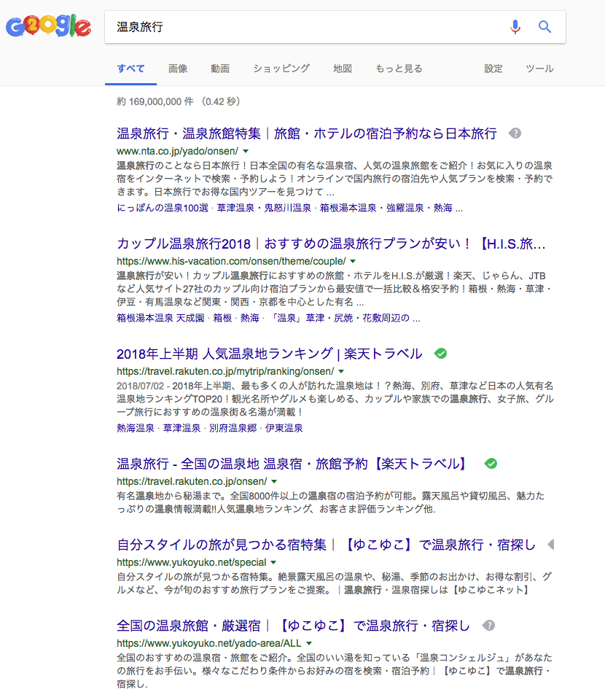Screen dimensions: 605x700
Task: Click the Google logo
Action: (49, 27)
